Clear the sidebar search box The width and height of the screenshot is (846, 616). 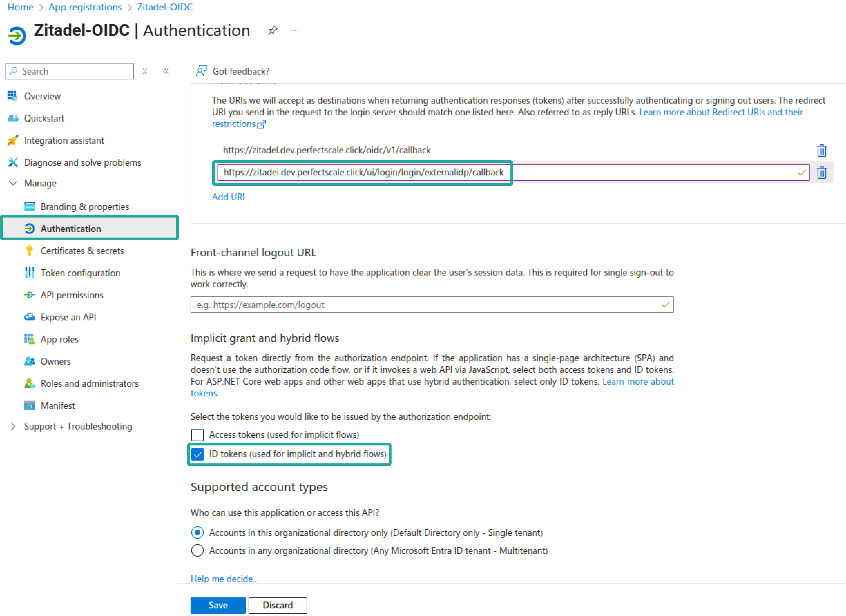click(145, 71)
